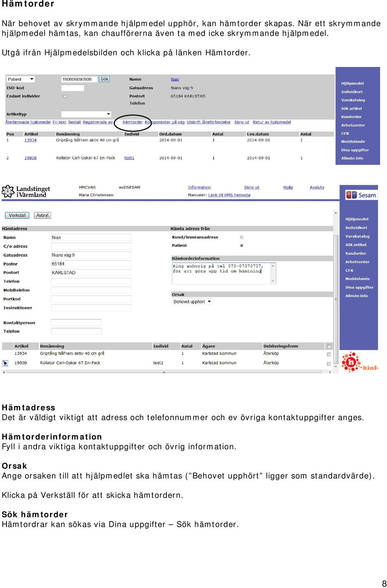387x588 pixels.
Task: Open CFR in the patient search sidebar
Action: [x=345, y=133]
